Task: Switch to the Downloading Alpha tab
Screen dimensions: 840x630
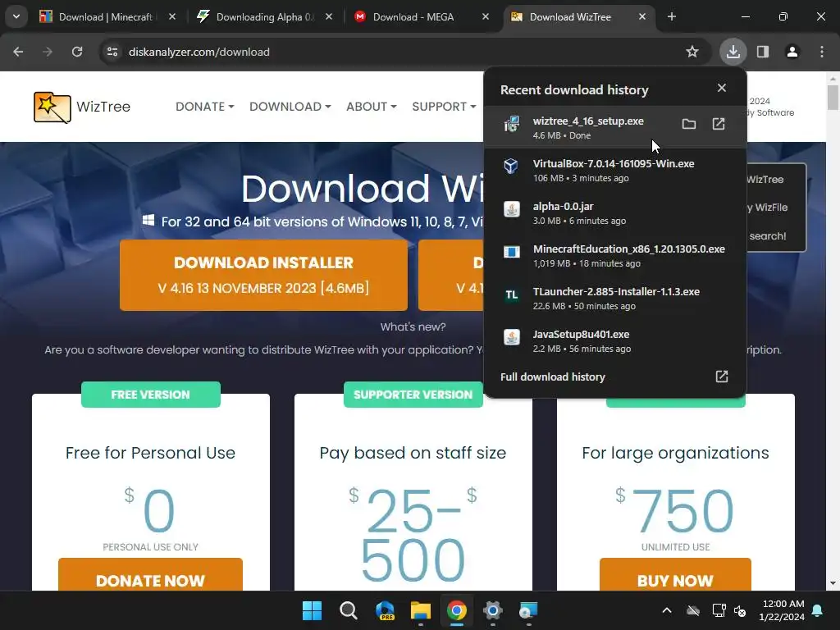Action: [265, 17]
